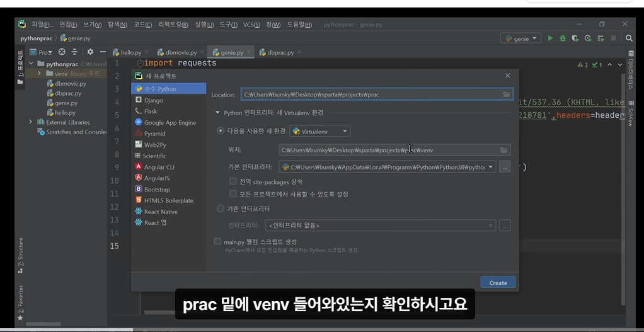Click the collapse all icon in Project panel
This screenshot has width=644, height=332.
point(74,52)
